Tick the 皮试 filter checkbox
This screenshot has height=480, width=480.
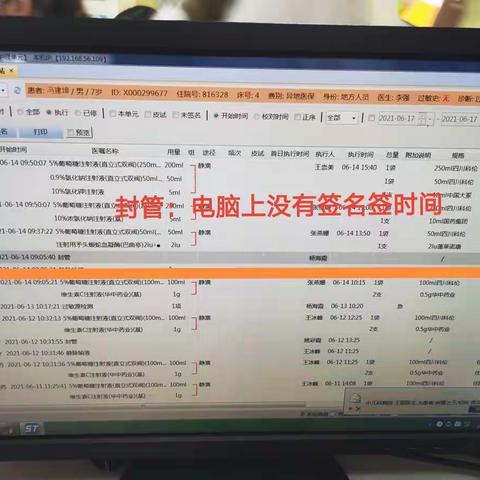[x=148, y=115]
